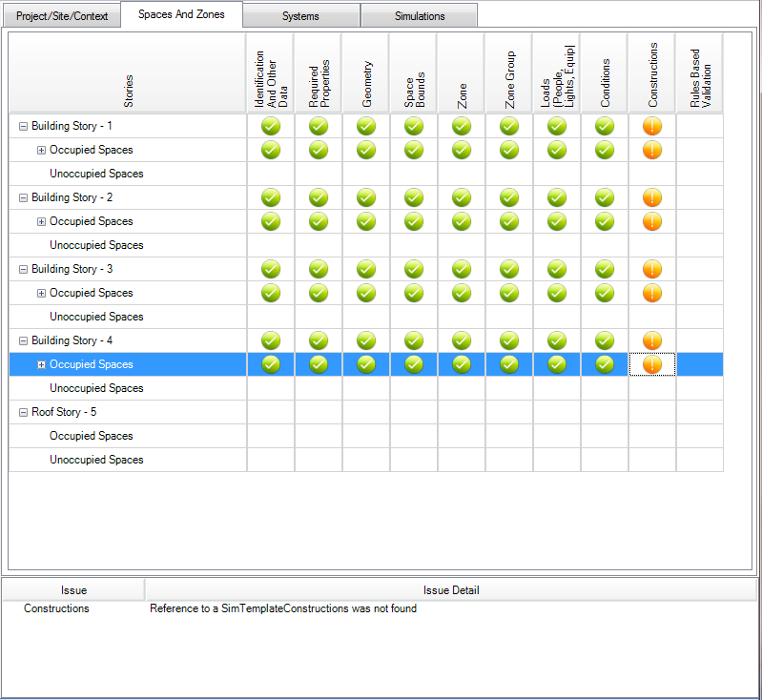Click Geometry green check for Building Story - 2

click(x=366, y=197)
